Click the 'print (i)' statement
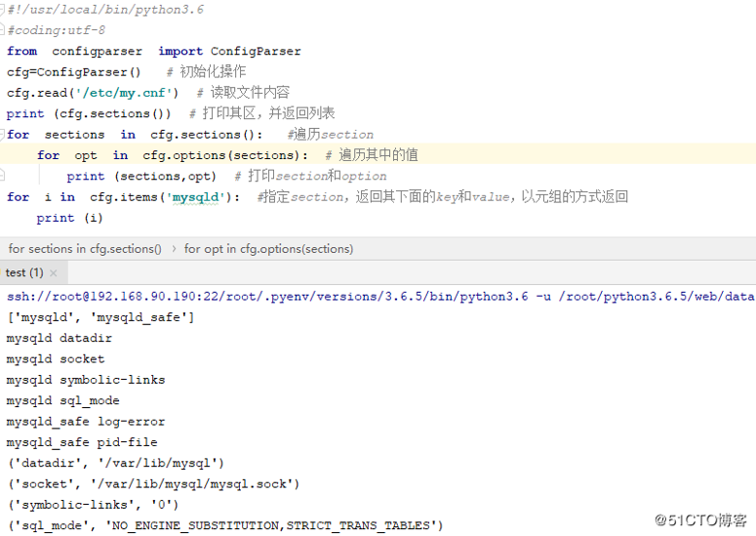This screenshot has height=536, width=756. [70, 218]
